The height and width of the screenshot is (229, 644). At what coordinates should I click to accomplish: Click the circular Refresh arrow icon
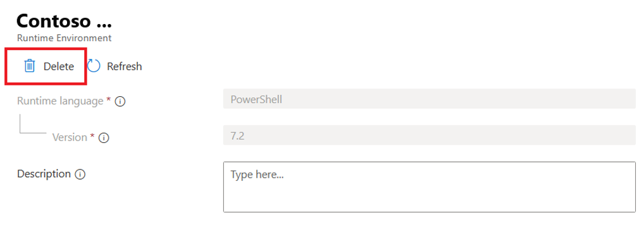pyautogui.click(x=94, y=66)
